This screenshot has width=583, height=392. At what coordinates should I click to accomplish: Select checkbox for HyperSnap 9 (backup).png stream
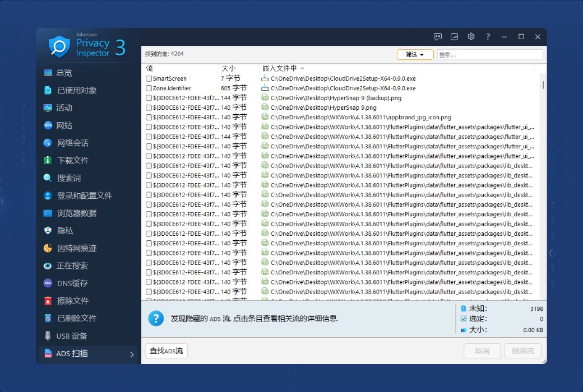coord(149,98)
